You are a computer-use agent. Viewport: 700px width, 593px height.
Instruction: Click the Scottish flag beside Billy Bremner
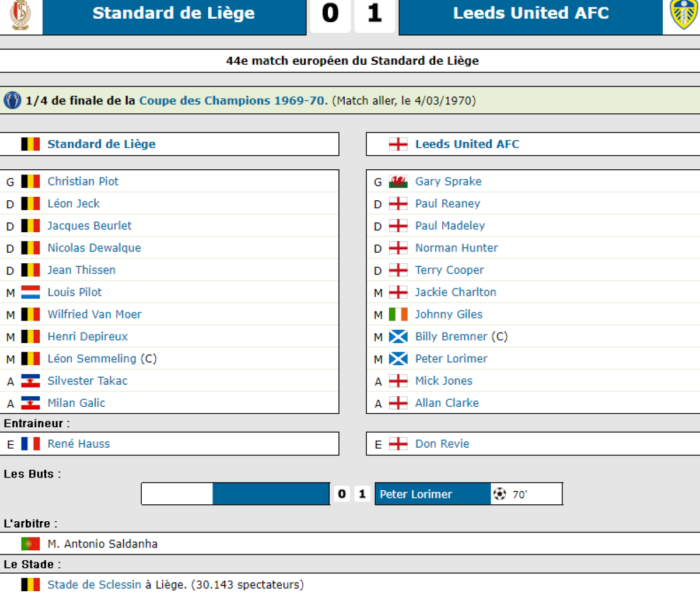(398, 337)
